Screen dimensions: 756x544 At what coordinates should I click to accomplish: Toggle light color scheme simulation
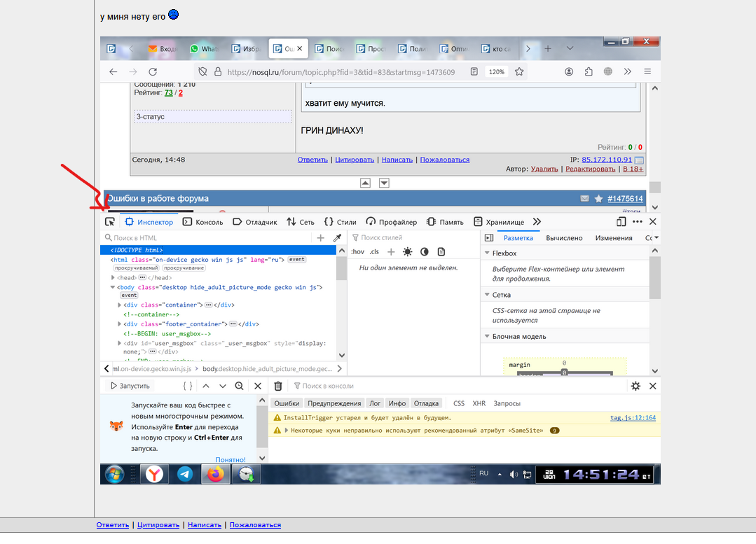point(408,251)
